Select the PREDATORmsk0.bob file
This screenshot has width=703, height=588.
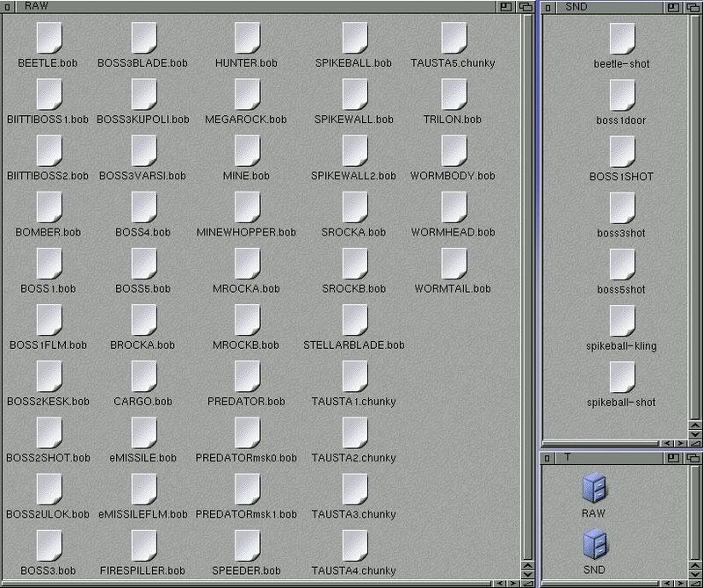[x=247, y=432]
